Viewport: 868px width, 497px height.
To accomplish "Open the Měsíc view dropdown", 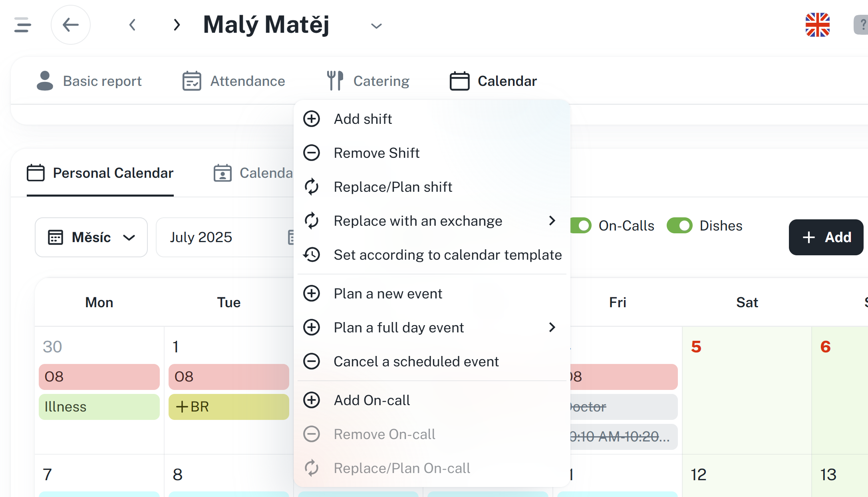I will click(91, 237).
